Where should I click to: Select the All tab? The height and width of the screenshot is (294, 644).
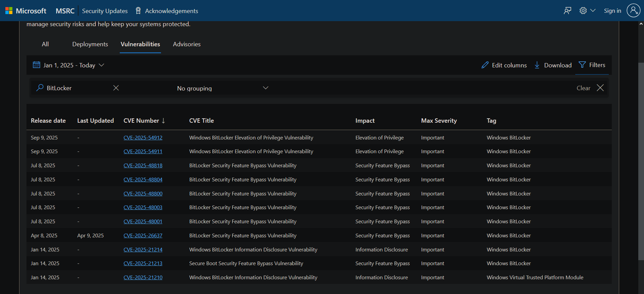[x=45, y=44]
